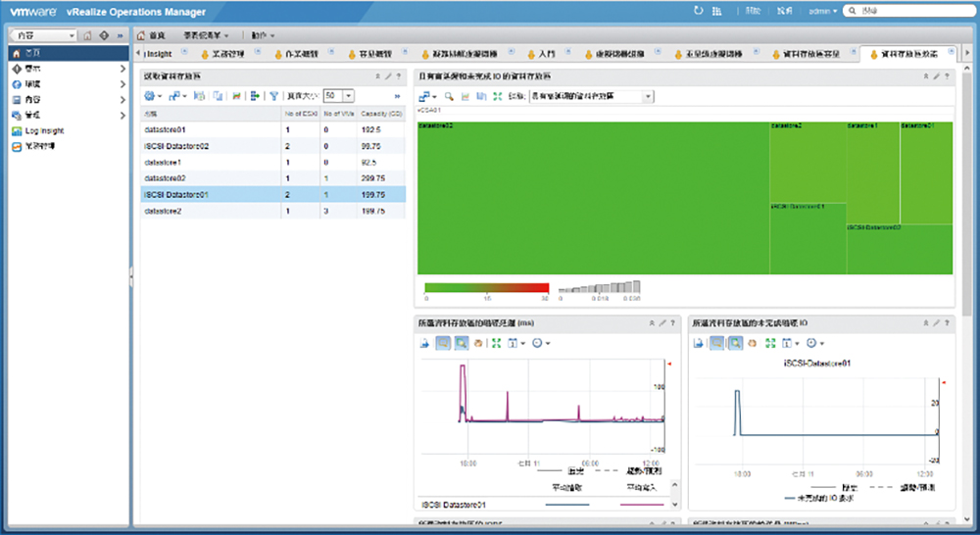This screenshot has height=535, width=980.
Task: Click the large datastore02 heatmap cell
Action: (x=593, y=198)
